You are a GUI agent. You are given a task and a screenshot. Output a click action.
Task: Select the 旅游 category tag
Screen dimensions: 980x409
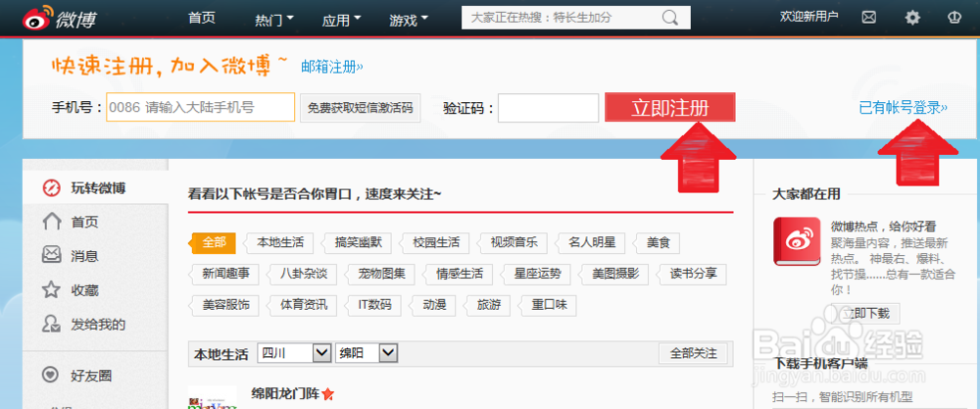pyautogui.click(x=488, y=306)
